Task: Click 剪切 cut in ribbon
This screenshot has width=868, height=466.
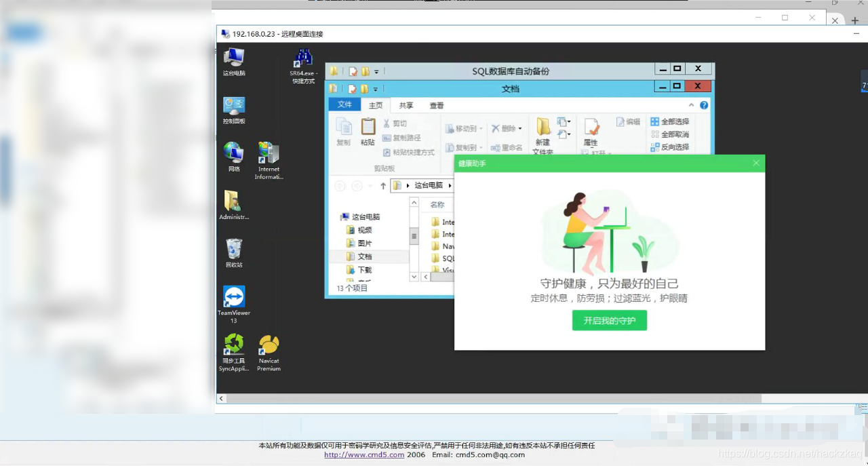Action: (395, 123)
